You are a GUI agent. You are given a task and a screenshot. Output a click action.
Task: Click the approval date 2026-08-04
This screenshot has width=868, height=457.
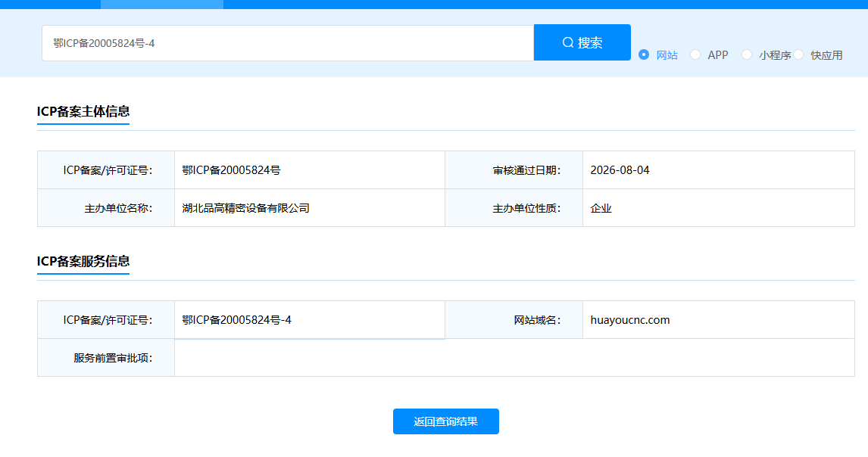coord(620,170)
